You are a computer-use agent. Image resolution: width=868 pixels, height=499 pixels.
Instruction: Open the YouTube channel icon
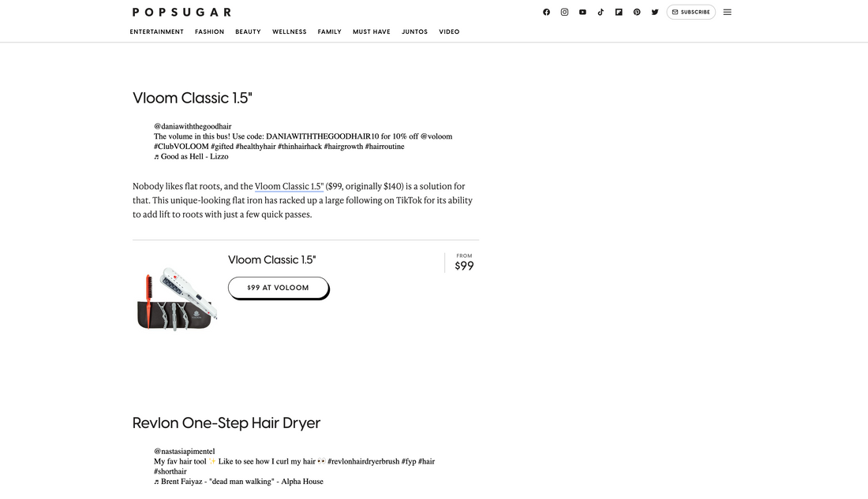pyautogui.click(x=582, y=12)
